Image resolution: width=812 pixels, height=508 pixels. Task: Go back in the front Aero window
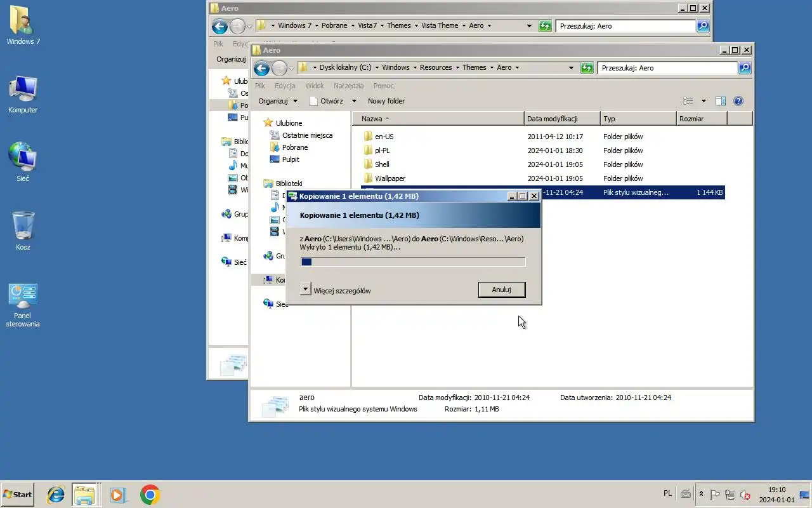(x=261, y=68)
